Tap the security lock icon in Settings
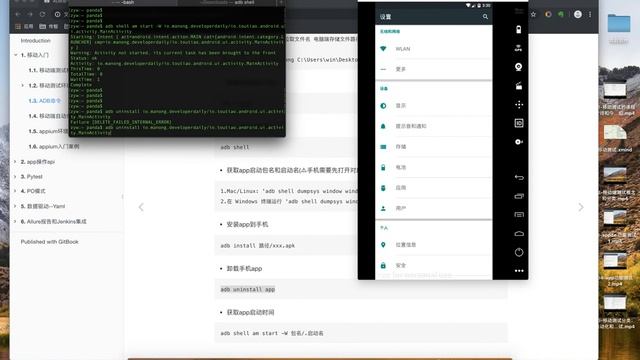 [x=383, y=265]
